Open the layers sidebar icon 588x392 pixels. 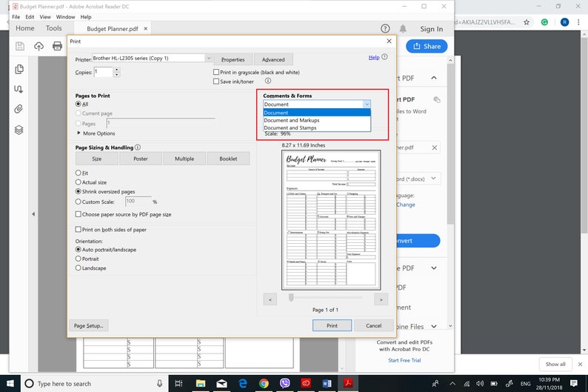pos(19,130)
